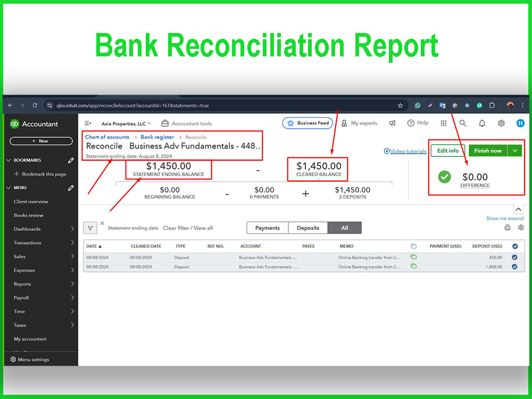Collapse the MENU section
This screenshot has height=399, width=532.
pyautogui.click(x=9, y=188)
